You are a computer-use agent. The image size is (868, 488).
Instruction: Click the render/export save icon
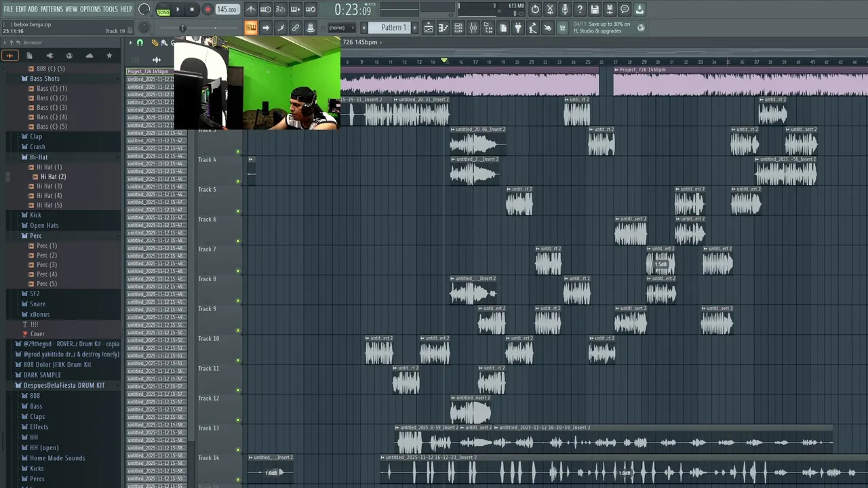tap(610, 9)
